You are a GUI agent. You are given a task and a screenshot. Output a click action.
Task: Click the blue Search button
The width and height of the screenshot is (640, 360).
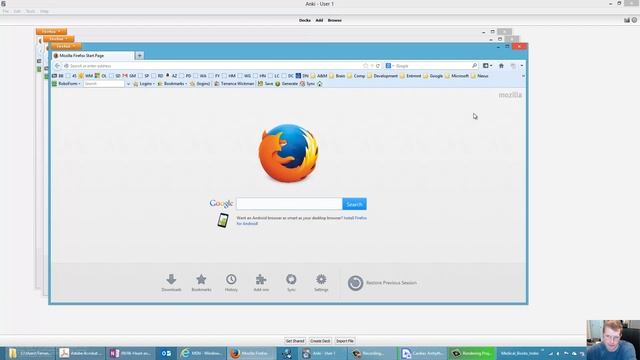coord(354,204)
